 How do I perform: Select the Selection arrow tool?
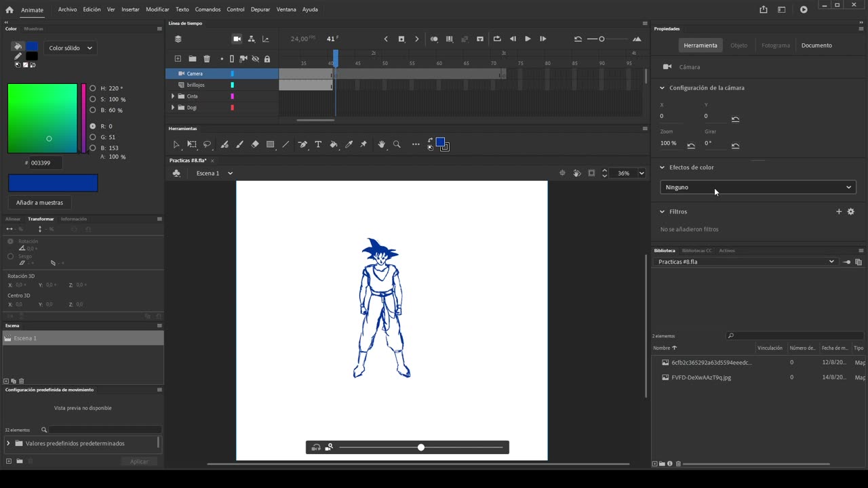(x=176, y=144)
